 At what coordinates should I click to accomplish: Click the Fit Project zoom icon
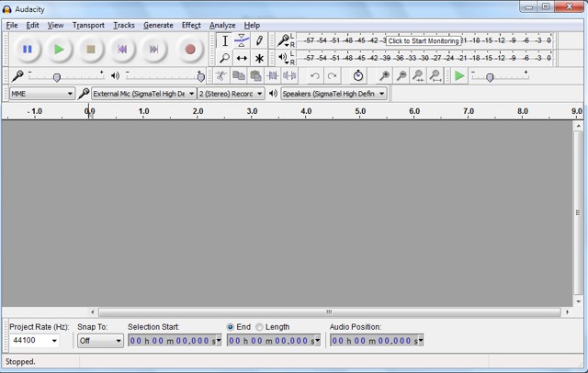435,76
